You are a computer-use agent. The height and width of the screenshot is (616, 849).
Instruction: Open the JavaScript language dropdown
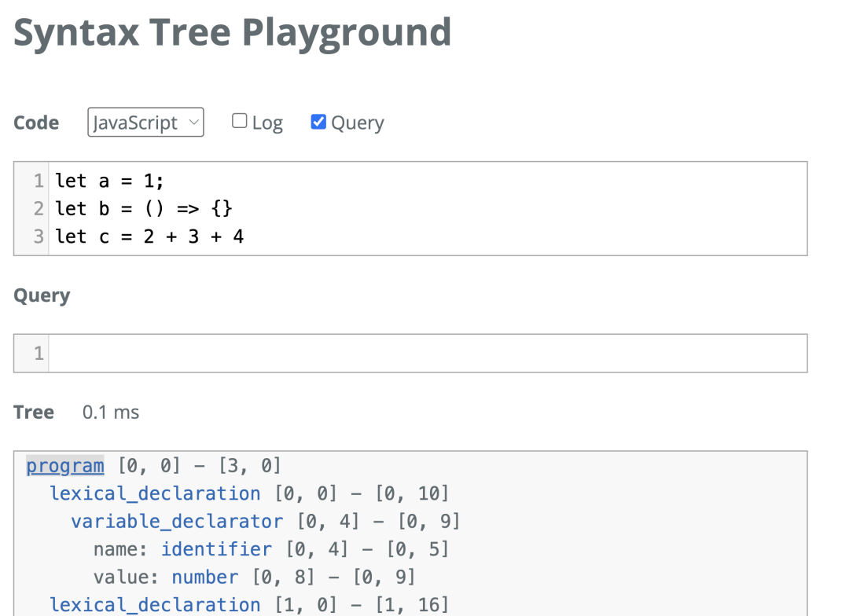click(x=145, y=123)
